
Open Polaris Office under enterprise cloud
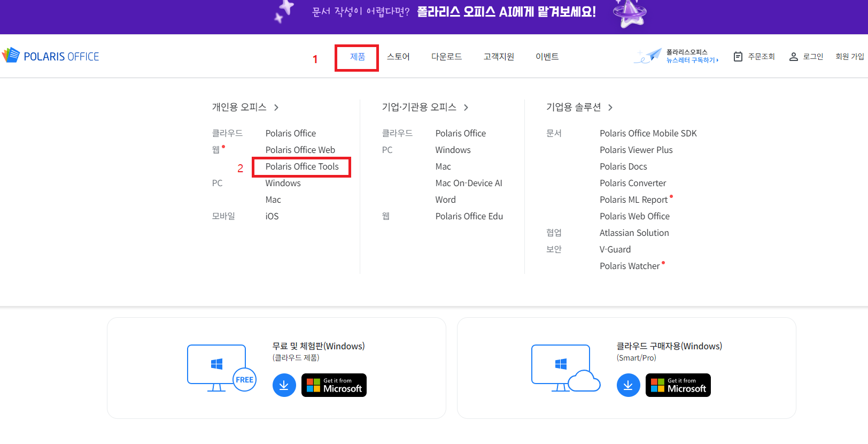461,133
